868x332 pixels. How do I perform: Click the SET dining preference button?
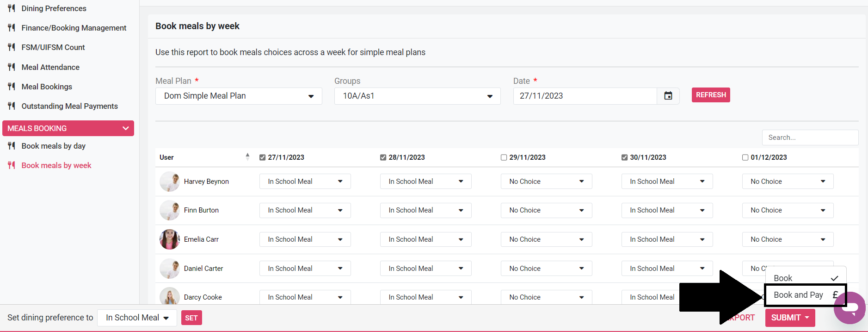click(191, 318)
